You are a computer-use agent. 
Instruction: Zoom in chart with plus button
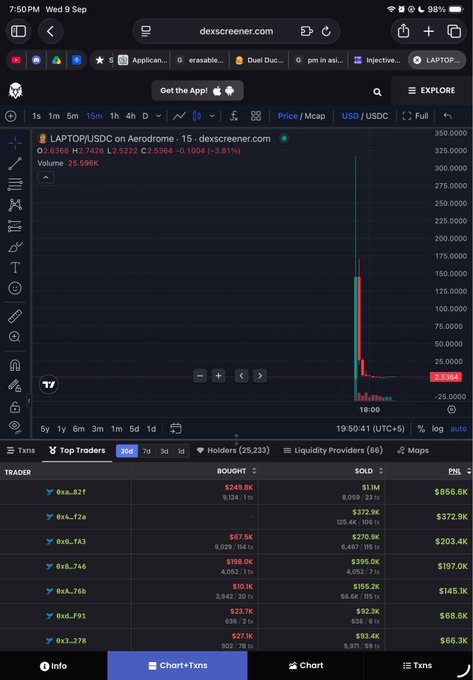coord(219,376)
